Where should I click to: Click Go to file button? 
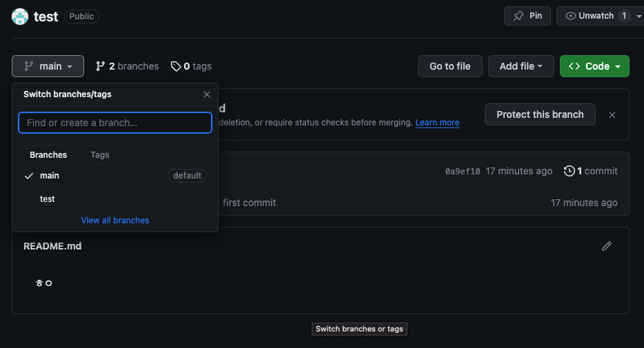coord(450,66)
